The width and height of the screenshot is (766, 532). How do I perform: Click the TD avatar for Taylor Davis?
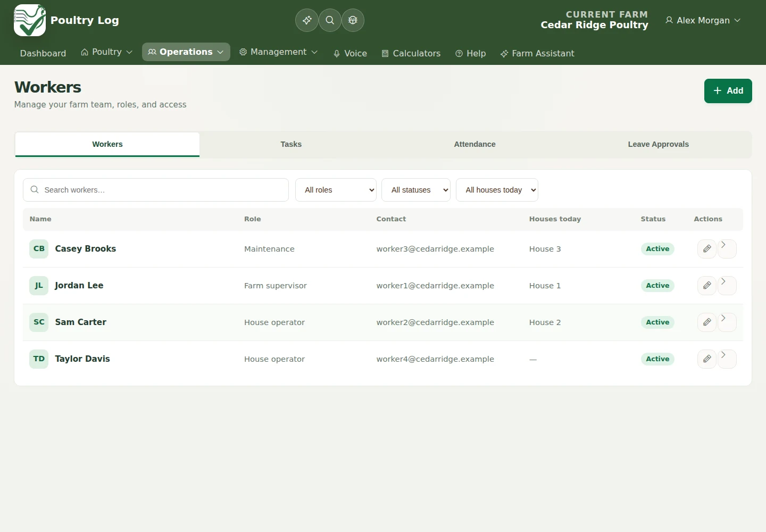pos(39,359)
